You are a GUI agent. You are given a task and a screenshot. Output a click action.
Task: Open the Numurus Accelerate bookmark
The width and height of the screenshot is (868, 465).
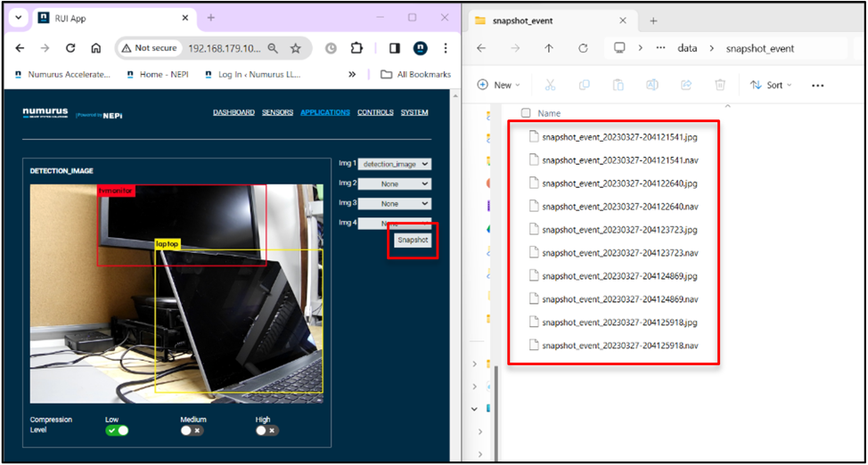[x=62, y=74]
